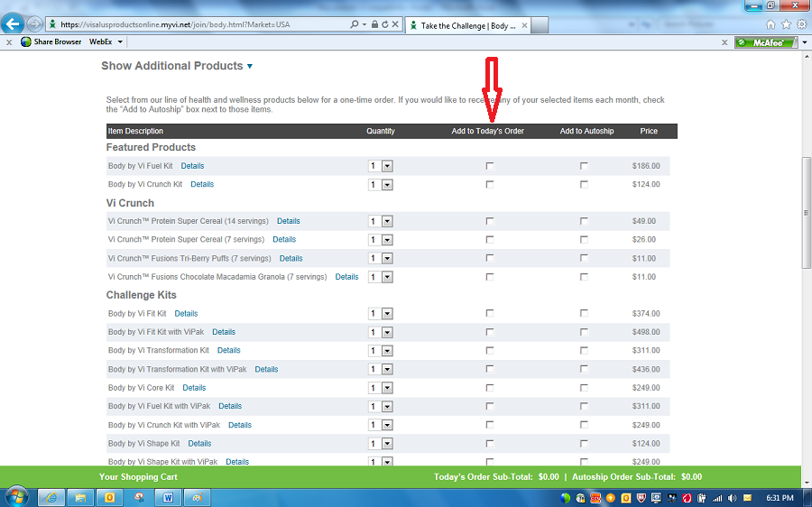Click Details for Vi Crunch Chocolate Macadamia Granola
The height and width of the screenshot is (507, 812).
tap(346, 277)
